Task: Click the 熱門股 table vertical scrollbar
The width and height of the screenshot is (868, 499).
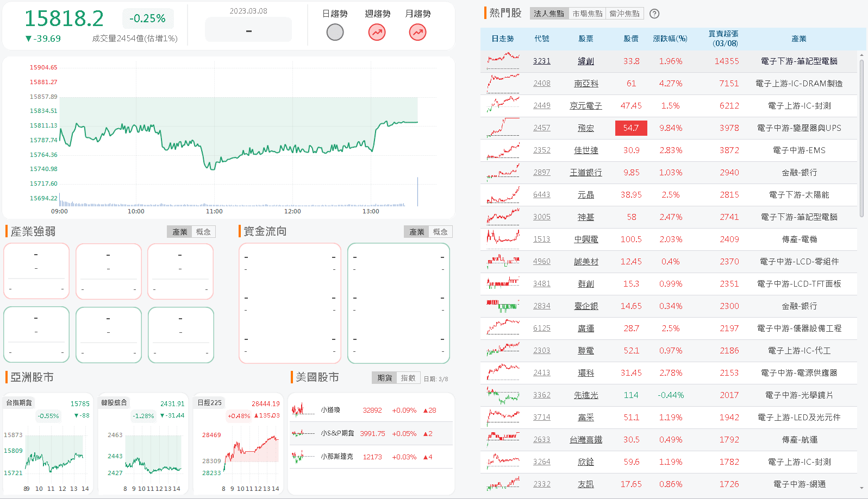Action: click(861, 138)
